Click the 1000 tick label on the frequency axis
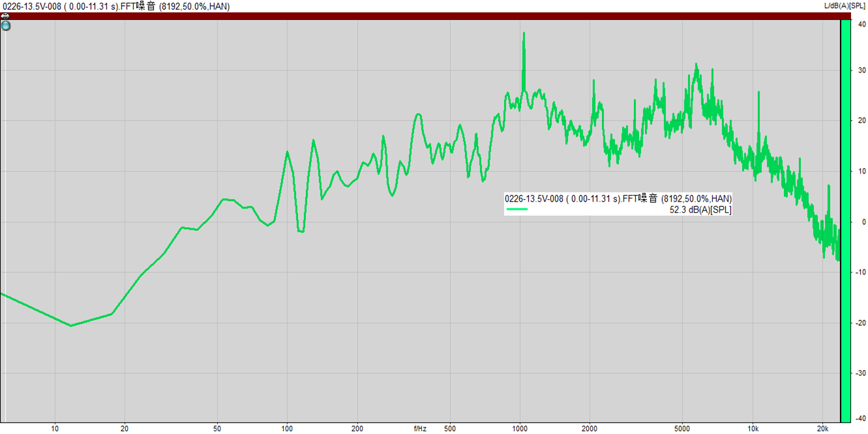 coord(520,429)
